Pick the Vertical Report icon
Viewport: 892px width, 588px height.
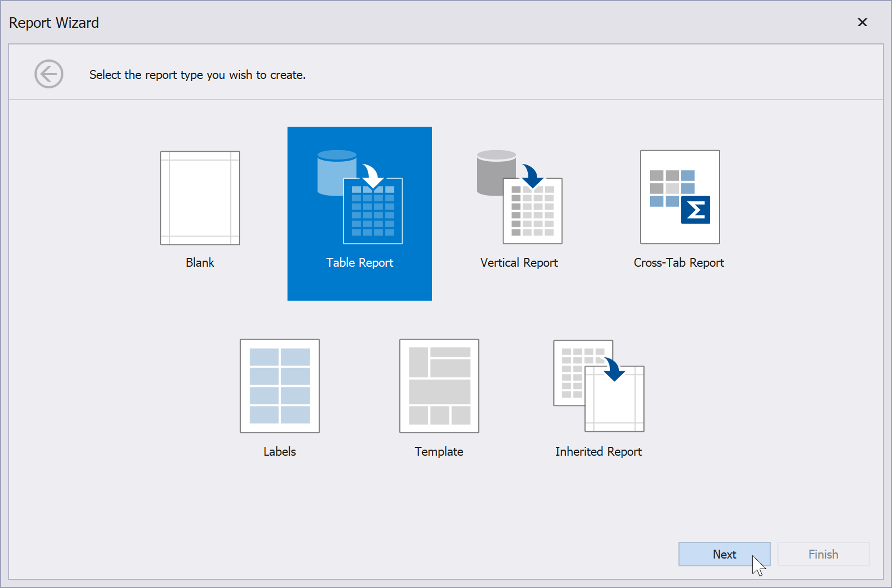tap(519, 197)
